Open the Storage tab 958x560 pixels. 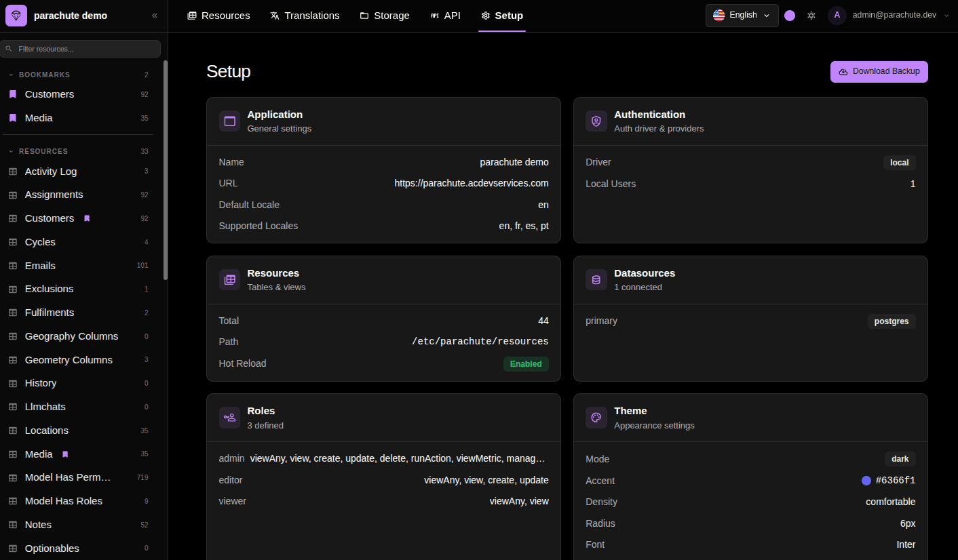(385, 16)
